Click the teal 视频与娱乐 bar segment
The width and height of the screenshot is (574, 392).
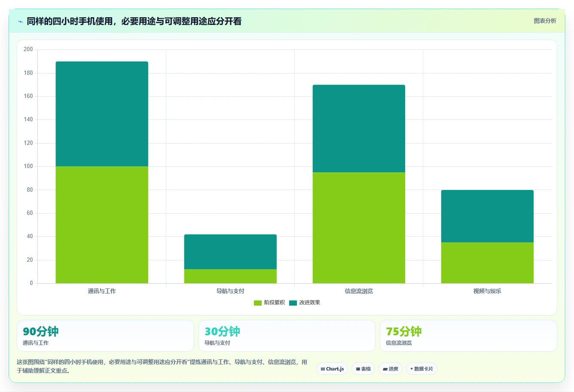click(x=487, y=216)
